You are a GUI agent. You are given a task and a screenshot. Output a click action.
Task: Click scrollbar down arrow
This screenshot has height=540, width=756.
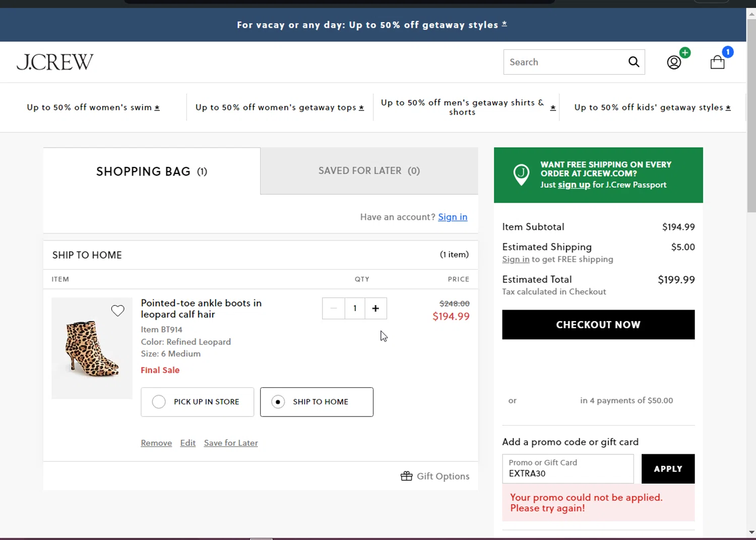point(751,532)
